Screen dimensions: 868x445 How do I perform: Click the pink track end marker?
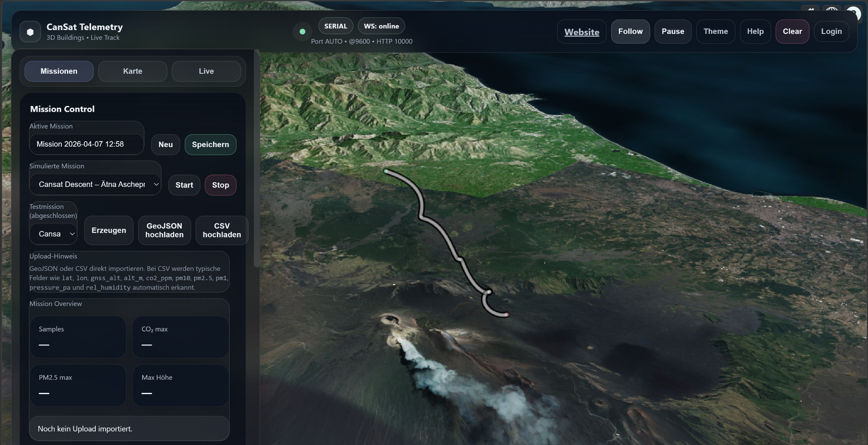click(x=506, y=315)
